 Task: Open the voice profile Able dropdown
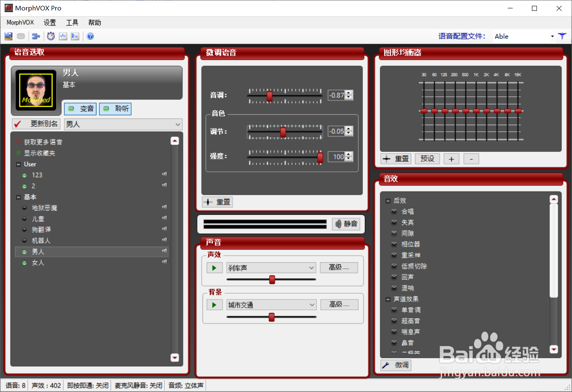(x=552, y=36)
